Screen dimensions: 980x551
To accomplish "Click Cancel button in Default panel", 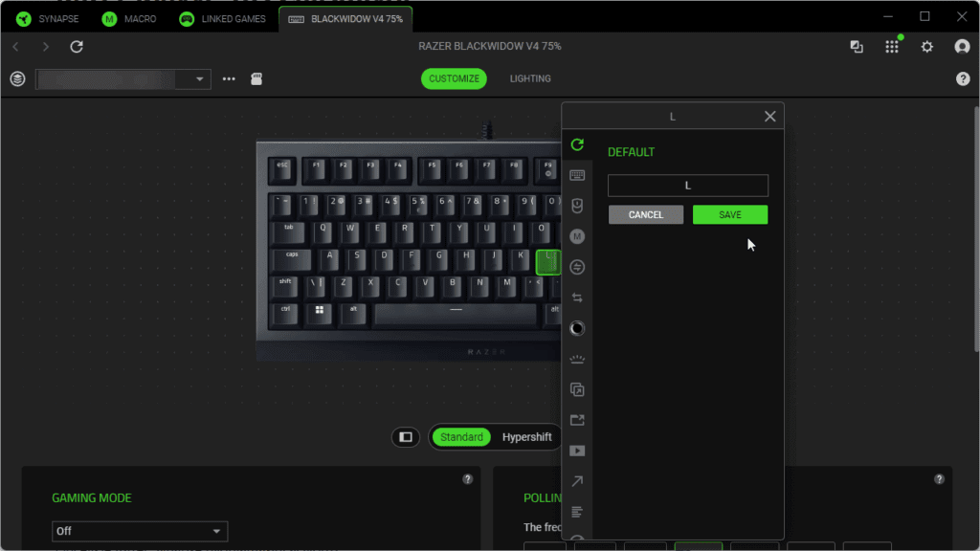I will pyautogui.click(x=646, y=215).
